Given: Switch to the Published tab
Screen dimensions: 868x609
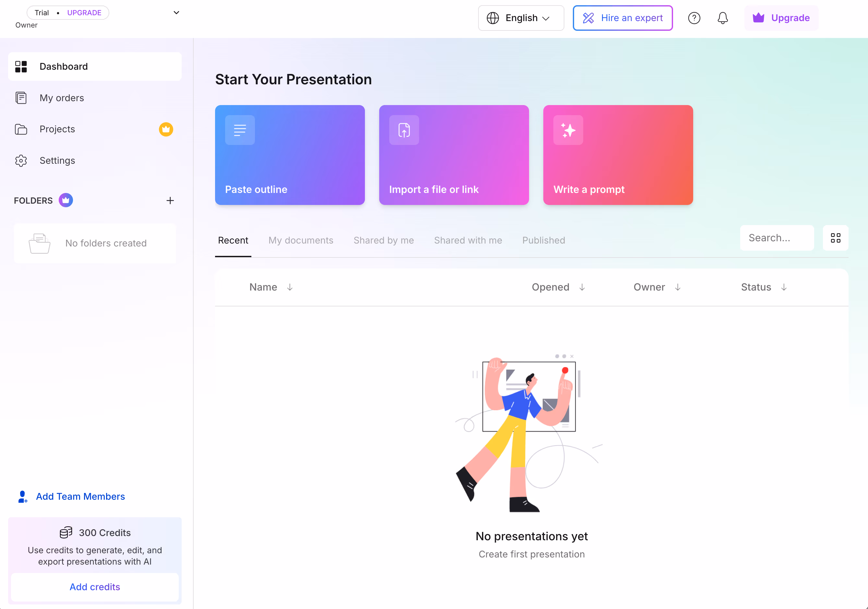Looking at the screenshot, I should [x=544, y=240].
